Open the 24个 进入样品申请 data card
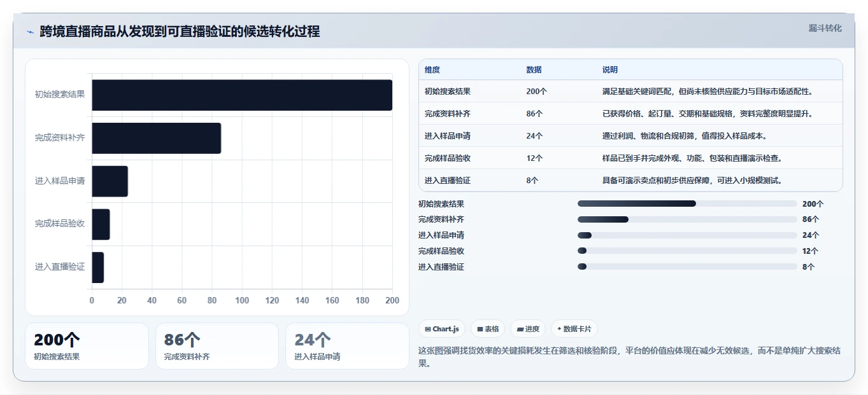Screen dimensions: 868x395 coord(347,346)
